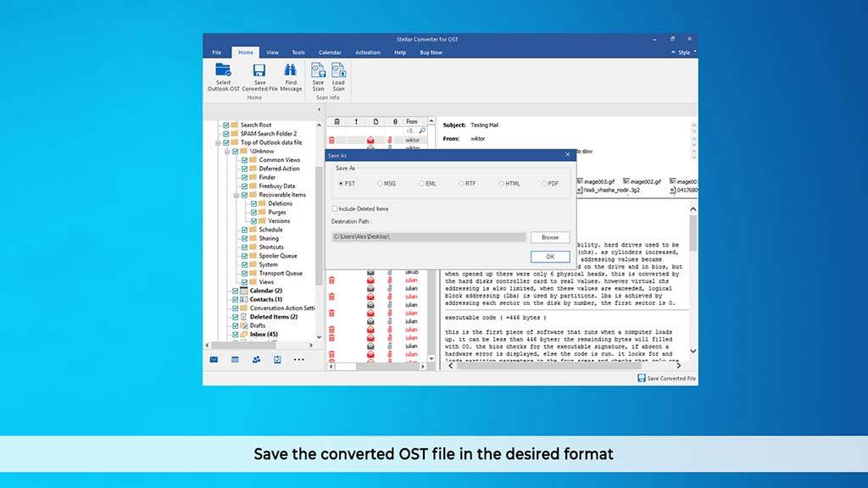This screenshot has height=488, width=868.
Task: Enable the Include Deleted Items checkbox
Action: (x=335, y=208)
